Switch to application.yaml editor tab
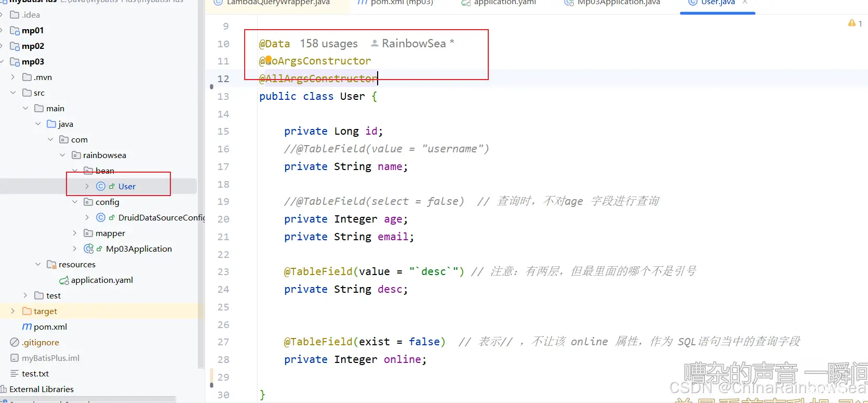 click(x=505, y=3)
